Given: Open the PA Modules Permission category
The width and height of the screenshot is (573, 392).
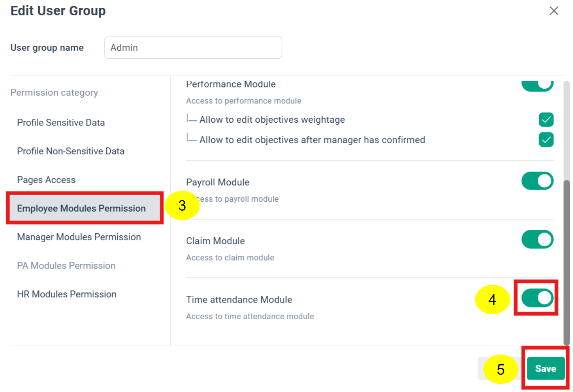Looking at the screenshot, I should (x=66, y=265).
